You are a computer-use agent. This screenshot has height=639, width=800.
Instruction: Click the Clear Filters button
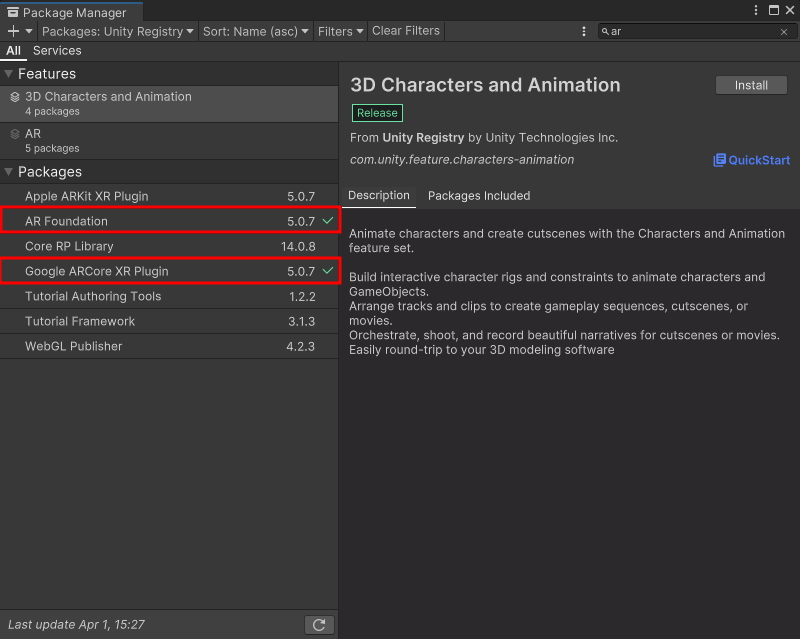[406, 31]
